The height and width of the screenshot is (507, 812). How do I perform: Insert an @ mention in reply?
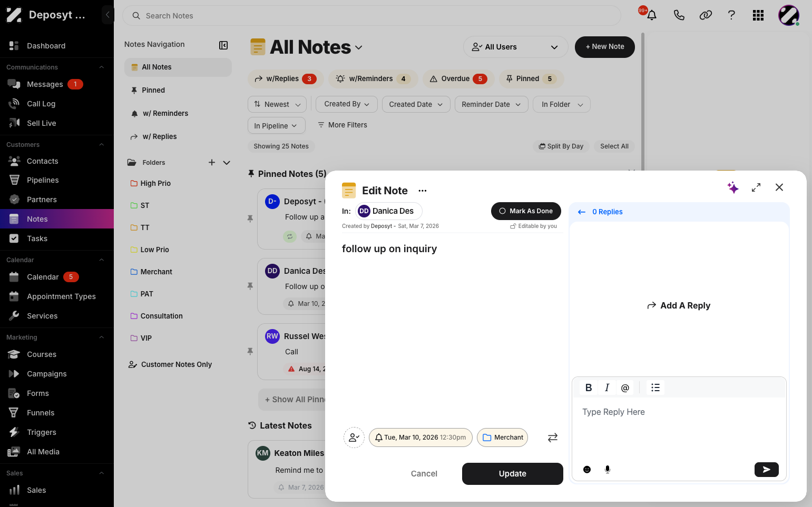[x=625, y=387]
